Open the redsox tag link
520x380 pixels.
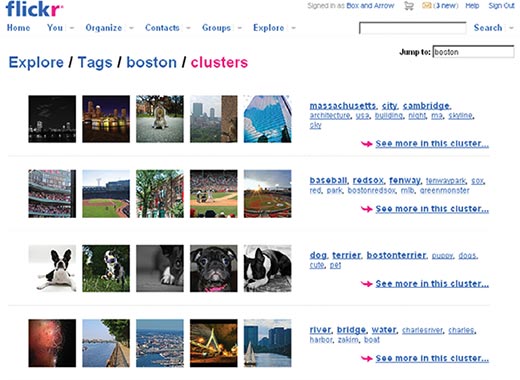(x=368, y=180)
